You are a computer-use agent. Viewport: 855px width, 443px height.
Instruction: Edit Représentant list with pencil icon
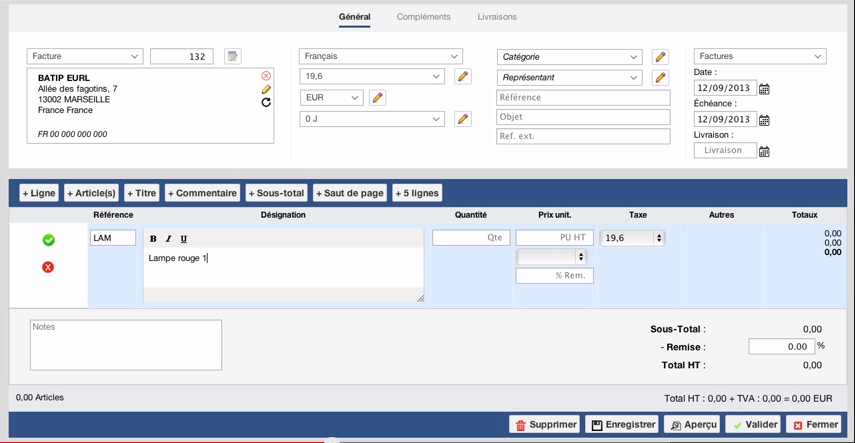[660, 77]
